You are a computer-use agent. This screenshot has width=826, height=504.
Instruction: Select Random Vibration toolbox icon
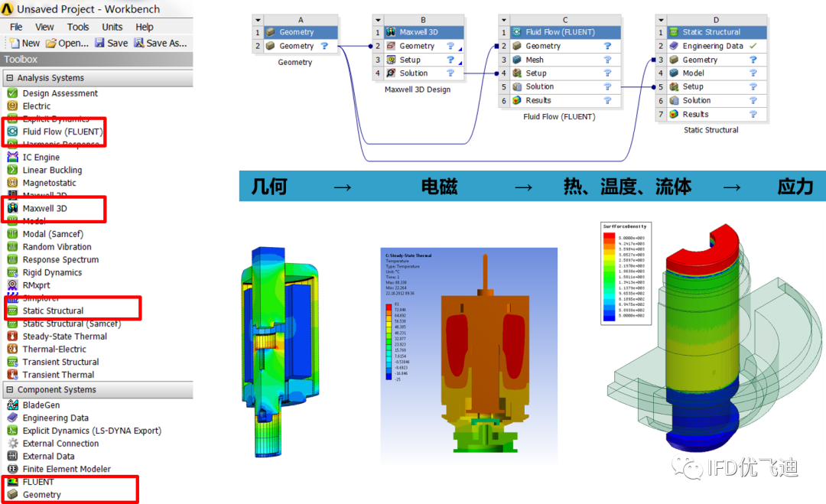(x=13, y=247)
